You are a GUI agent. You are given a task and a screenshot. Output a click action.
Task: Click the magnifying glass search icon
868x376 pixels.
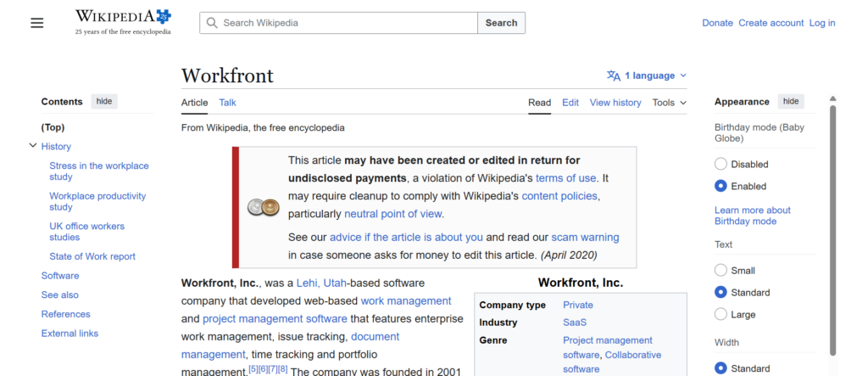pos(211,23)
